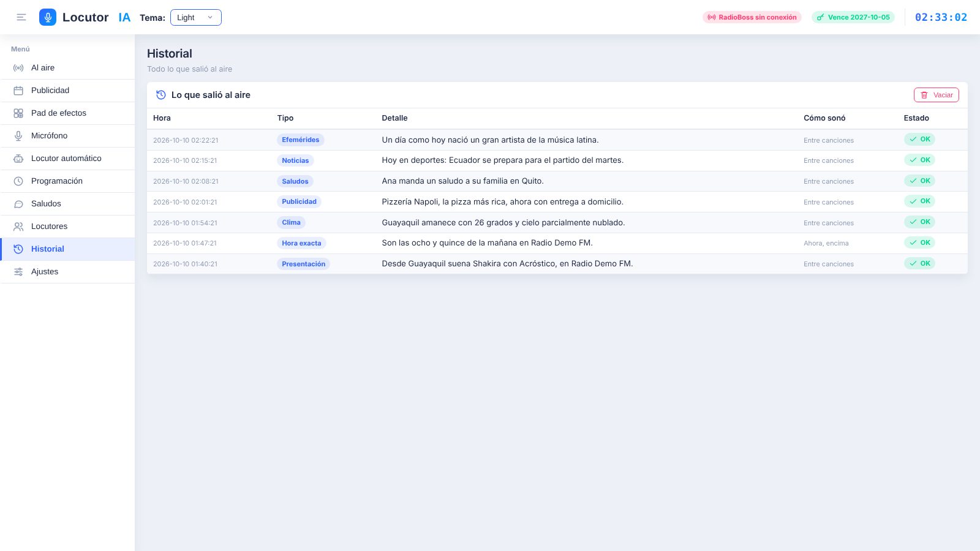980x551 pixels.
Task: Click the Estado column header
Action: [x=916, y=118]
